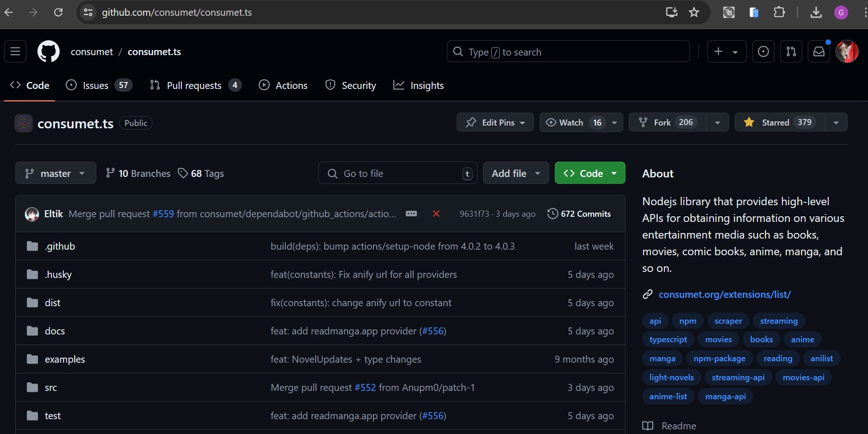View 68 Tags link
This screenshot has height=434, width=868.
(201, 173)
